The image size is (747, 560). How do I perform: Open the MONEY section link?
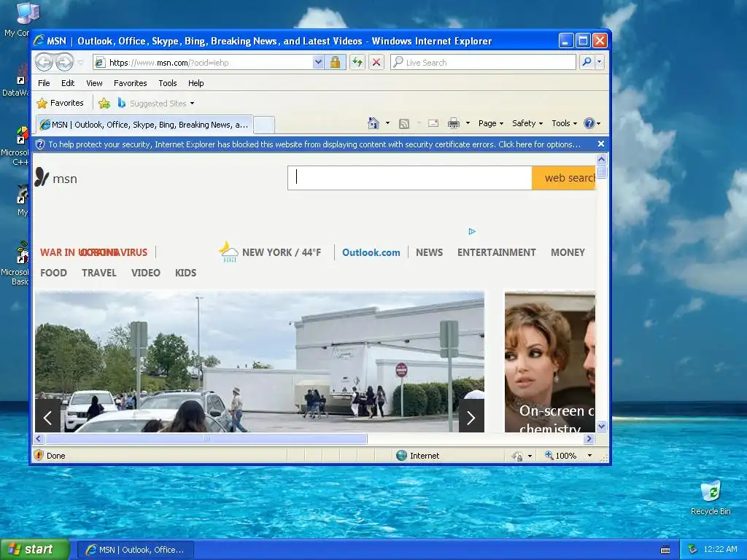pyautogui.click(x=568, y=252)
